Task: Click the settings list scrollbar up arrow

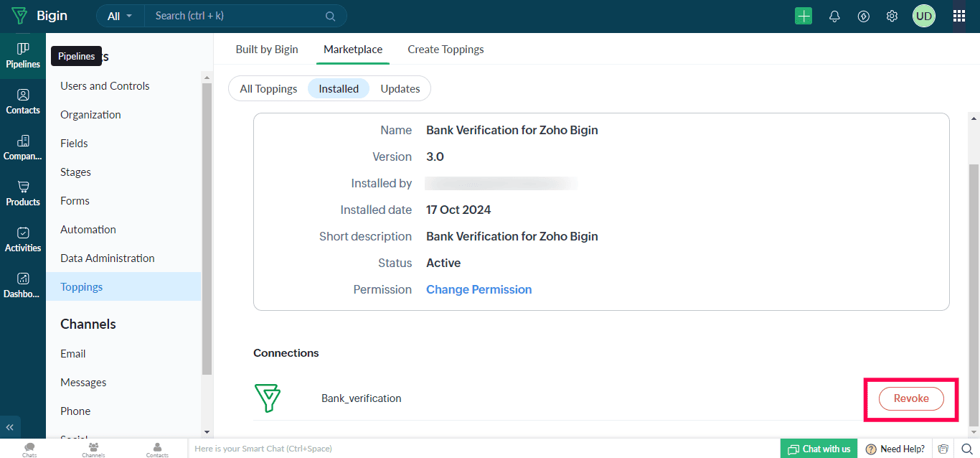Action: pos(207,77)
